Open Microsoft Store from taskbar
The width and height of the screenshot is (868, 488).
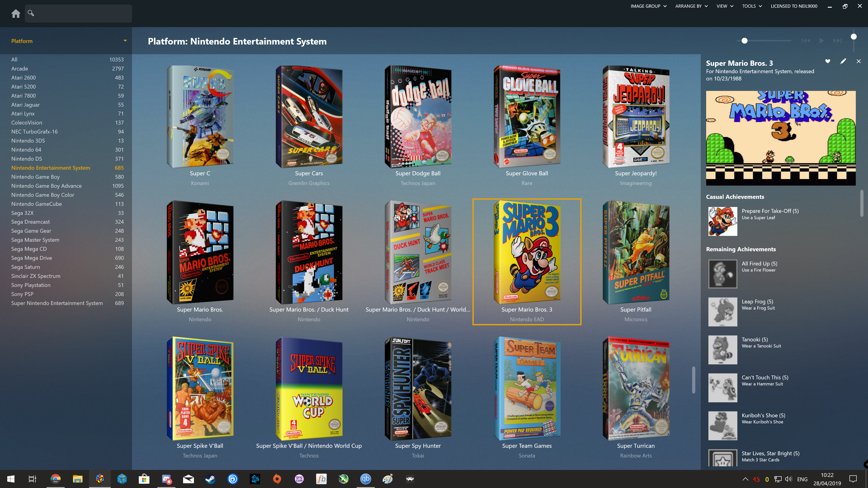(144, 479)
